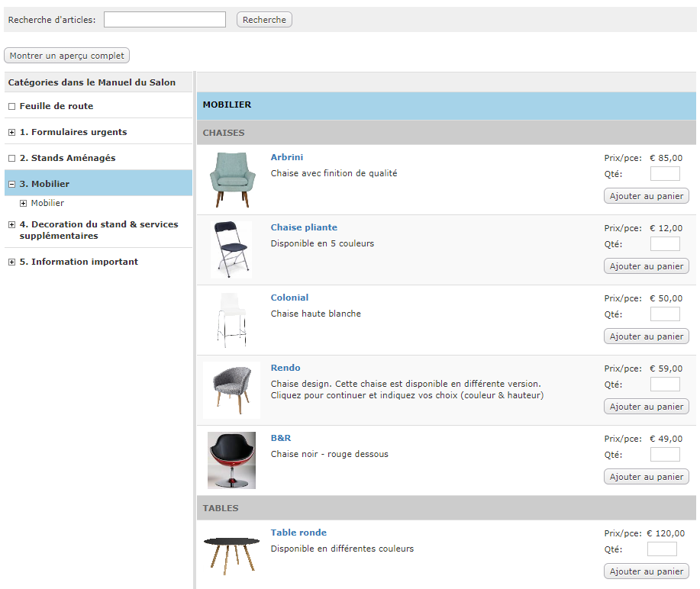Click Montrer un aperçu complet button
The image size is (700, 589).
coord(67,56)
